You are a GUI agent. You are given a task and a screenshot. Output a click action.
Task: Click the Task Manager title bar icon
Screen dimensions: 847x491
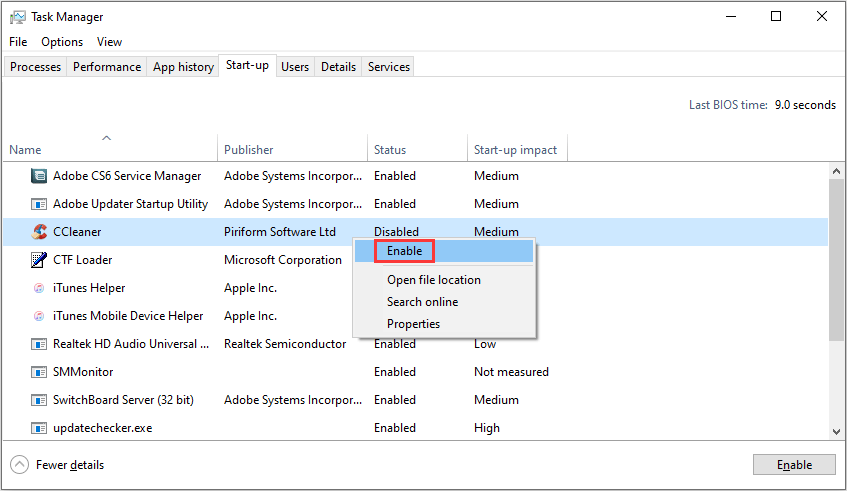[17, 17]
